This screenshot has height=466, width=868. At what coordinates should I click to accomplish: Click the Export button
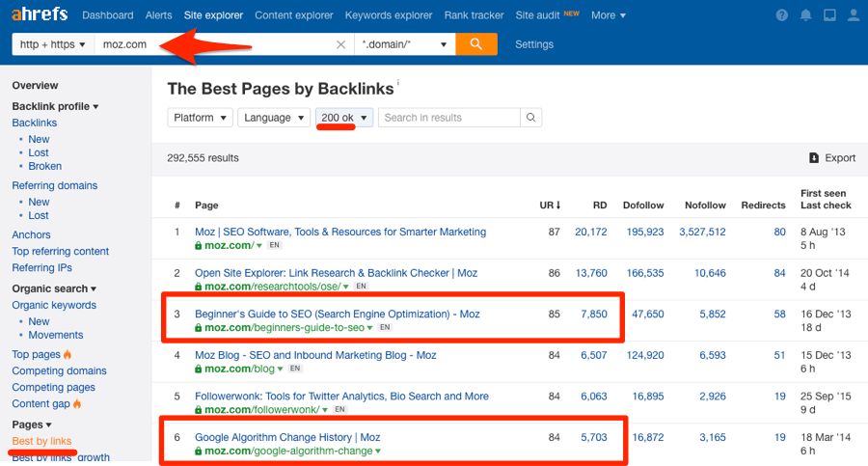click(x=832, y=158)
